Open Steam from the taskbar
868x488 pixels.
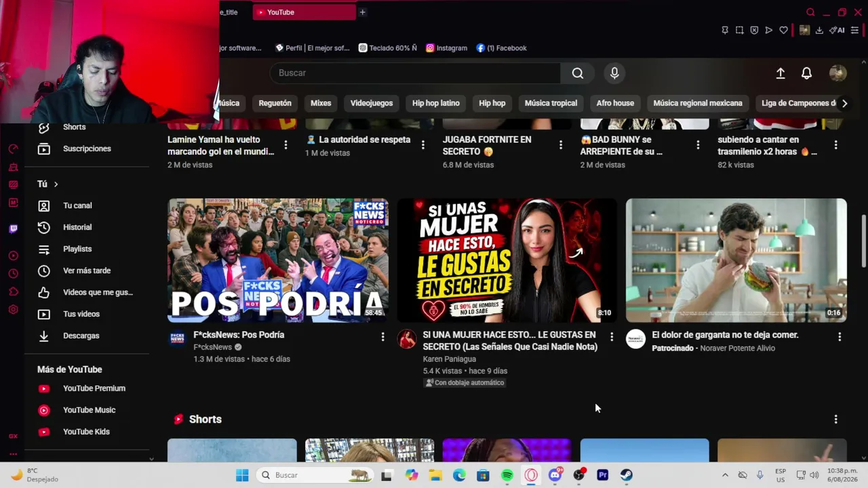coord(627,475)
